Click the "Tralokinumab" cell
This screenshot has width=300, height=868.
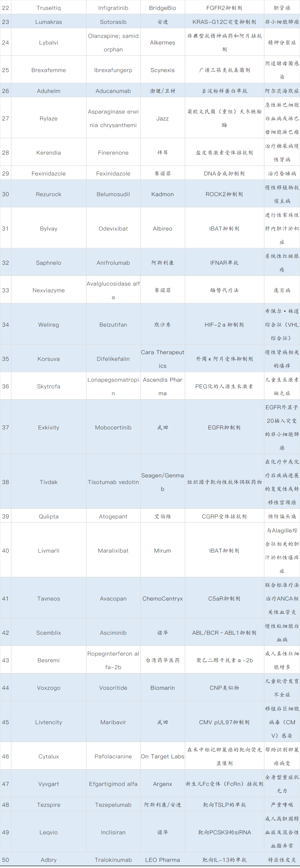coord(113,860)
